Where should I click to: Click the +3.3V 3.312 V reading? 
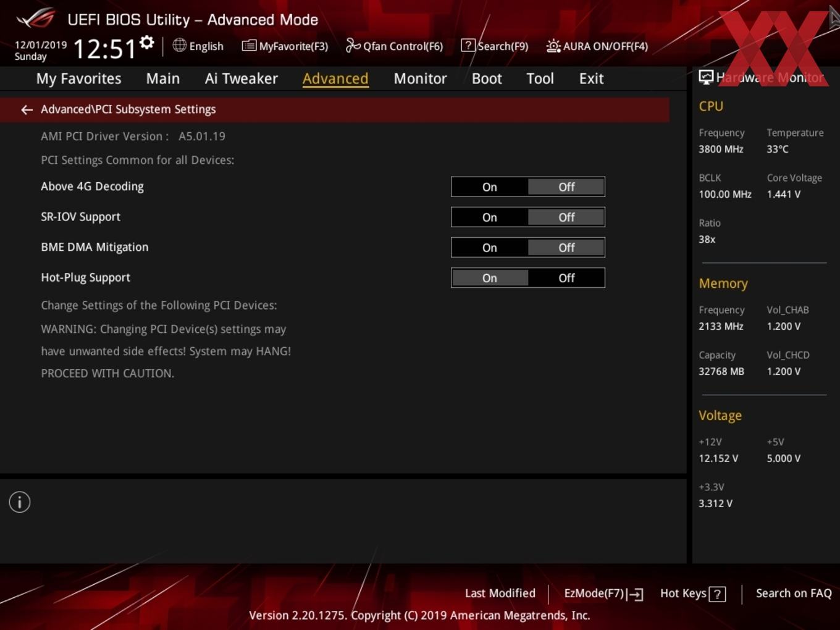tap(715, 503)
